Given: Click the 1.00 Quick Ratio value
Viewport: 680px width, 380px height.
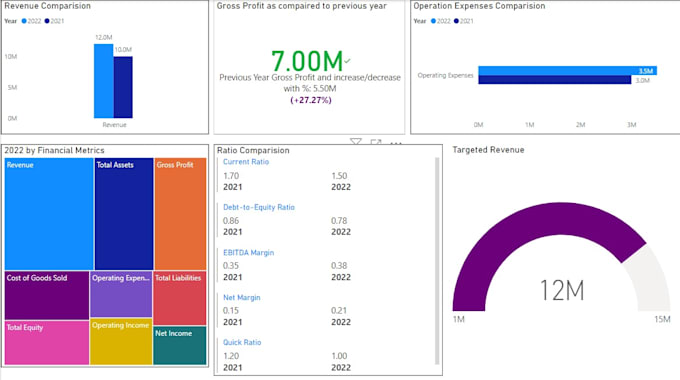Looking at the screenshot, I should (x=339, y=356).
